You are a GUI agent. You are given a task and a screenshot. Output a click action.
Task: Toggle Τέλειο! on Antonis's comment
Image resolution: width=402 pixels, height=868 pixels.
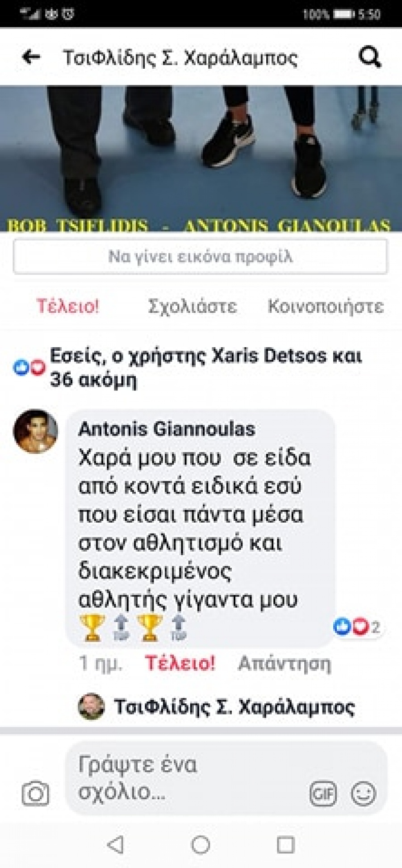click(180, 663)
